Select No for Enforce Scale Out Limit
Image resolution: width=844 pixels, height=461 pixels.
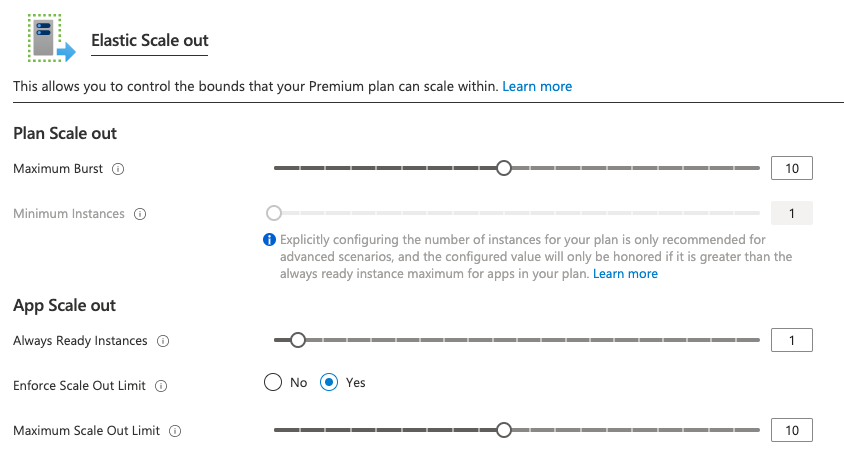coord(273,382)
